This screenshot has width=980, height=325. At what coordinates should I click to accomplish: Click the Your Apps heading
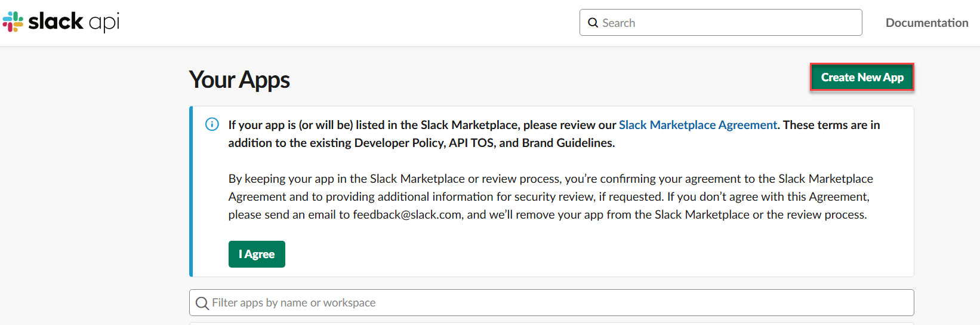pyautogui.click(x=239, y=80)
